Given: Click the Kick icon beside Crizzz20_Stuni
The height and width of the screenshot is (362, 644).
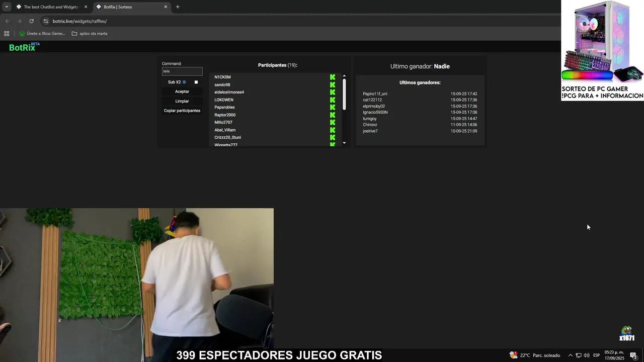Looking at the screenshot, I should [333, 138].
